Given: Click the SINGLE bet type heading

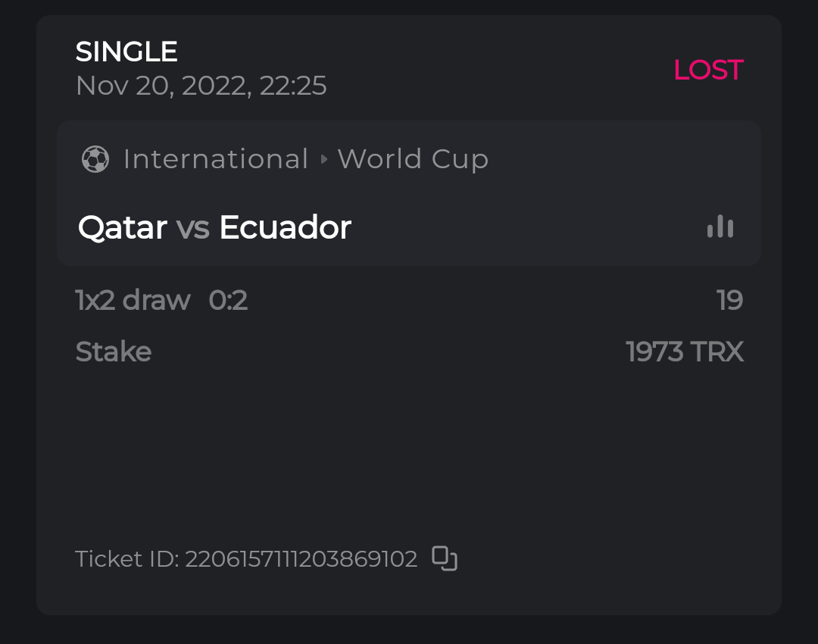Looking at the screenshot, I should click(126, 52).
